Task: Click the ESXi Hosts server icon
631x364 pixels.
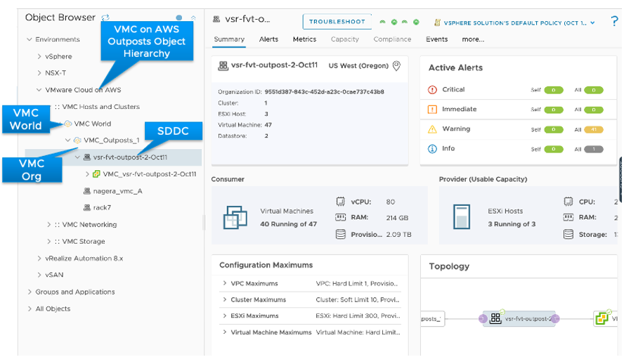Action: coord(462,216)
